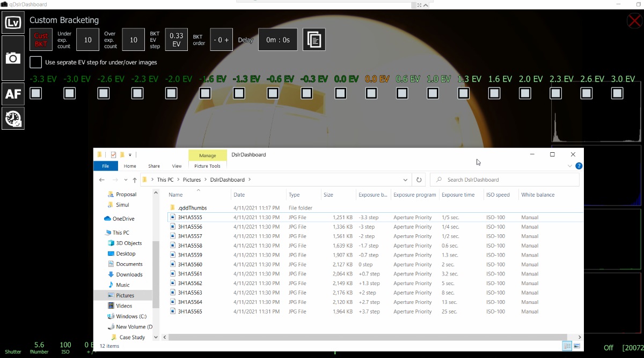The width and height of the screenshot is (644, 358).
Task: Open Windows (C:) drive in navigation pane
Action: pos(131,316)
